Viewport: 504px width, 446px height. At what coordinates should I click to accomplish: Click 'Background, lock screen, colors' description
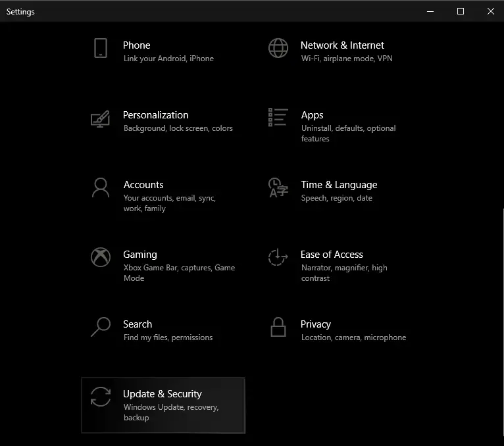tap(178, 128)
